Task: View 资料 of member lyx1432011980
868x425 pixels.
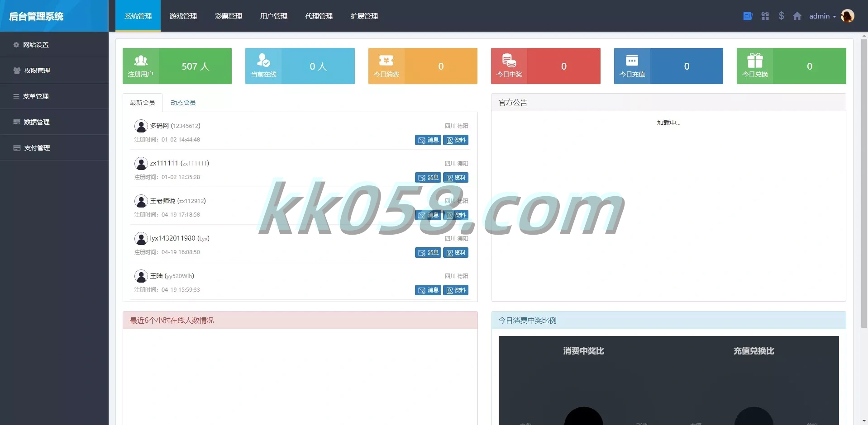Action: (456, 253)
